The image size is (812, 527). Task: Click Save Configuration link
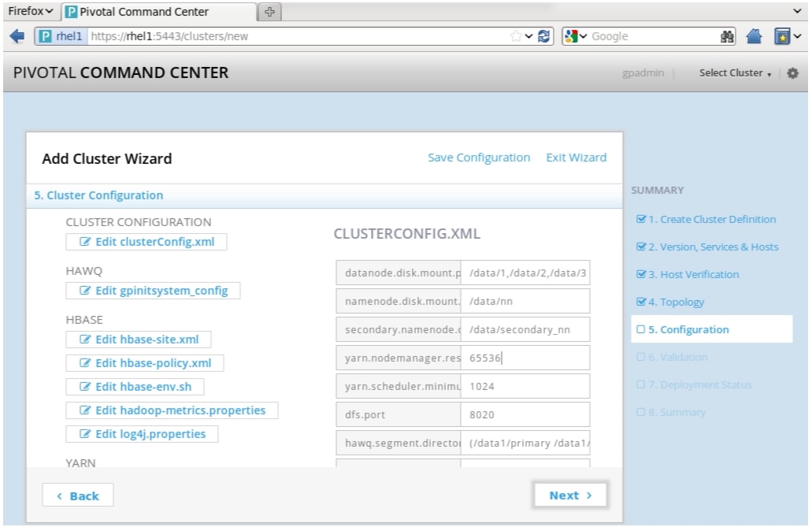479,158
